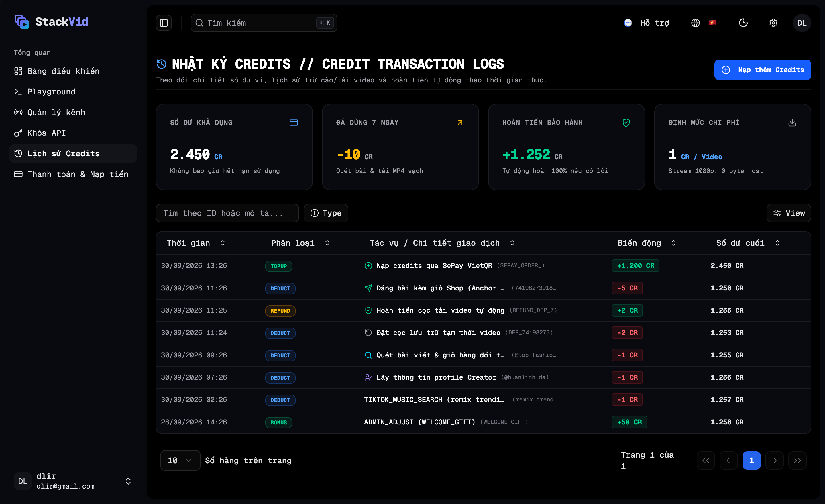The height and width of the screenshot is (504, 825).
Task: Open the Zalo support icon
Action: [x=628, y=23]
